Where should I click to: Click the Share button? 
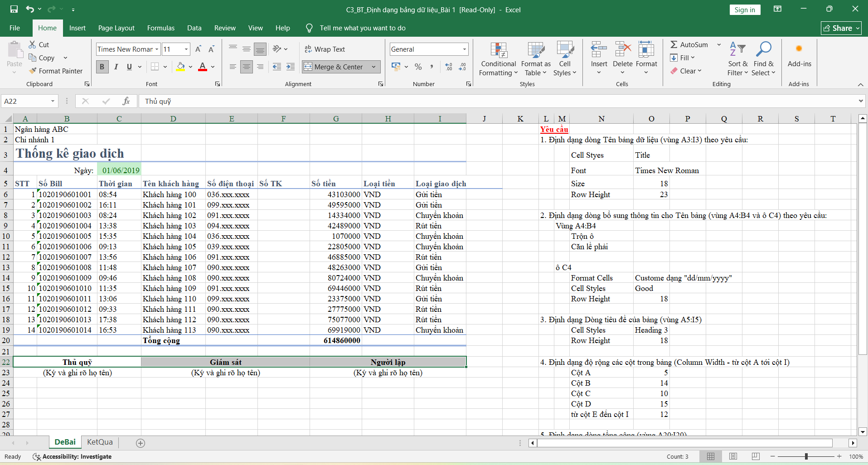click(841, 28)
